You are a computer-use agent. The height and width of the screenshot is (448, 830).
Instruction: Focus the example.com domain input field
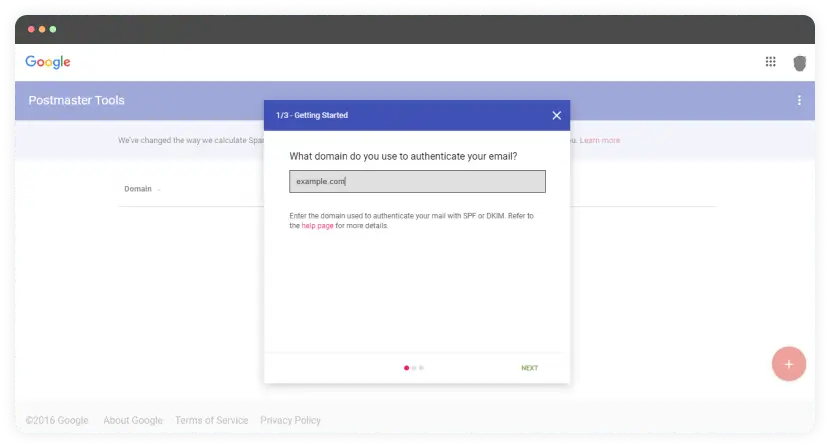[x=417, y=181]
